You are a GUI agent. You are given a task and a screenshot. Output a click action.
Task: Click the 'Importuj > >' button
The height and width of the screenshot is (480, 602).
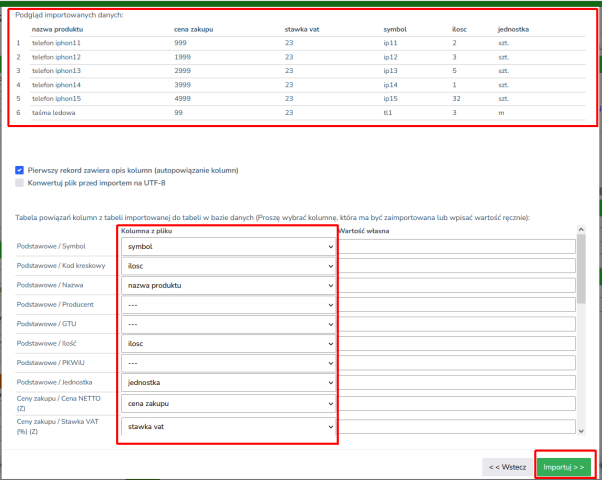coord(564,467)
